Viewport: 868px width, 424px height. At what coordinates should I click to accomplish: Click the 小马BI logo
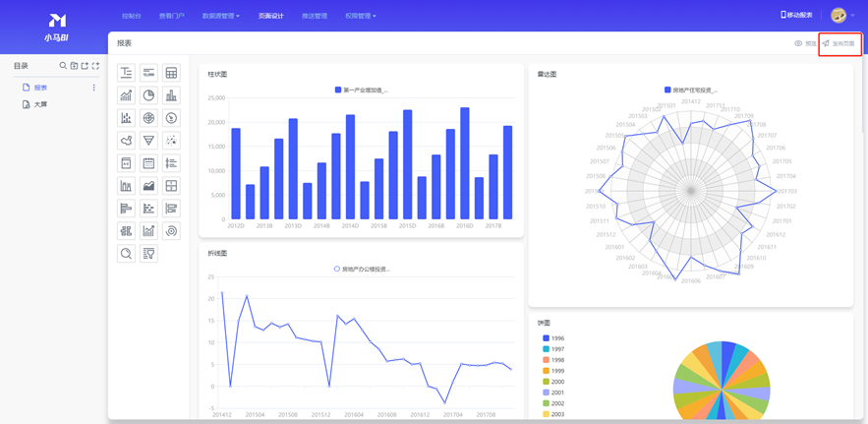57,29
